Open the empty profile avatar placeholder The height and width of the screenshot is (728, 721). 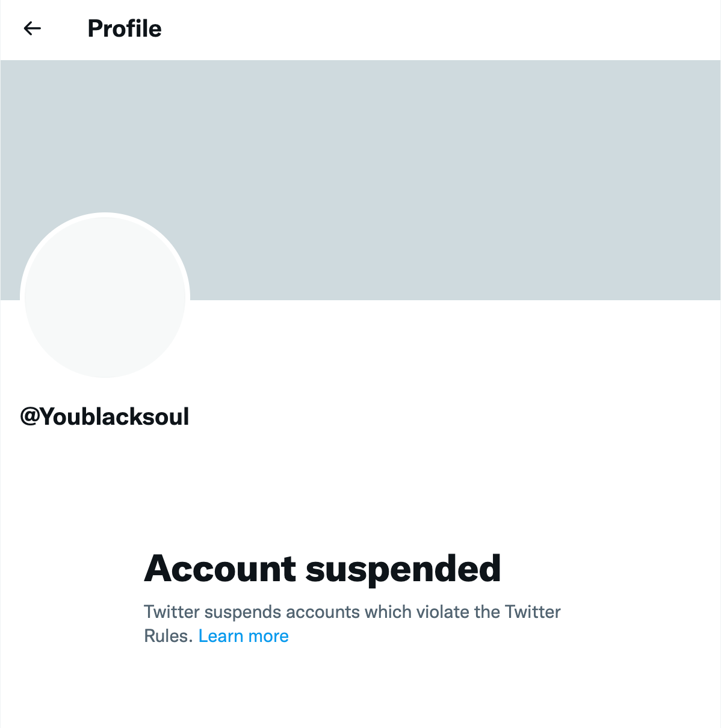(x=105, y=297)
